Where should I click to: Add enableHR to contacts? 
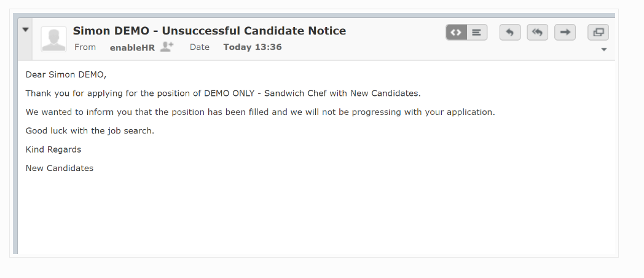pos(167,47)
